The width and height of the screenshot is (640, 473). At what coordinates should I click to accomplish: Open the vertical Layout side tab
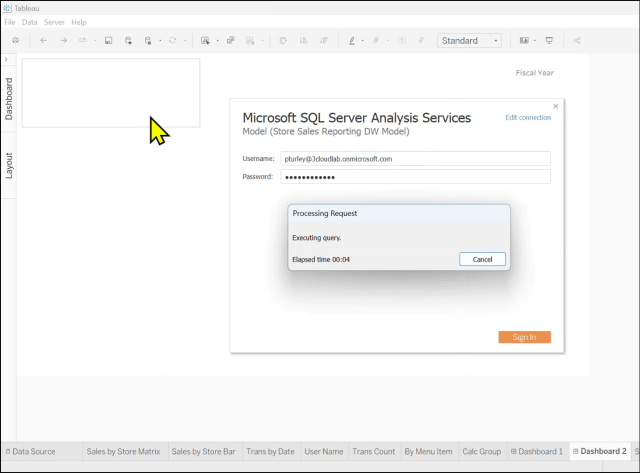9,166
